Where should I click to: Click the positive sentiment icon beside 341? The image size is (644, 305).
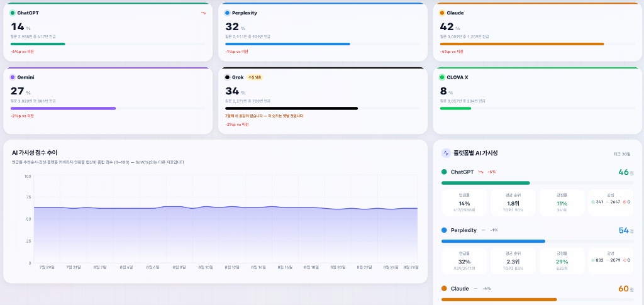pos(592,202)
